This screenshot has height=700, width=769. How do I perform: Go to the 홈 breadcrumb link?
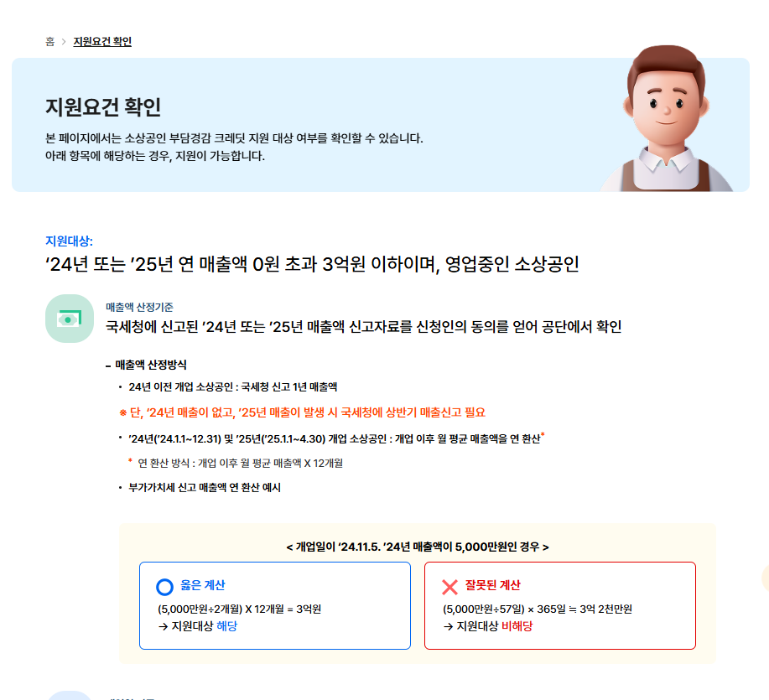(50, 42)
